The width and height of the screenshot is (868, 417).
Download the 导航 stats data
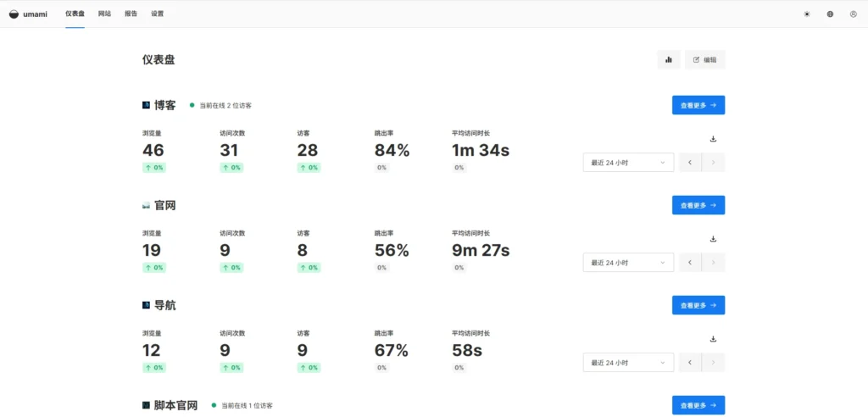[713, 339]
